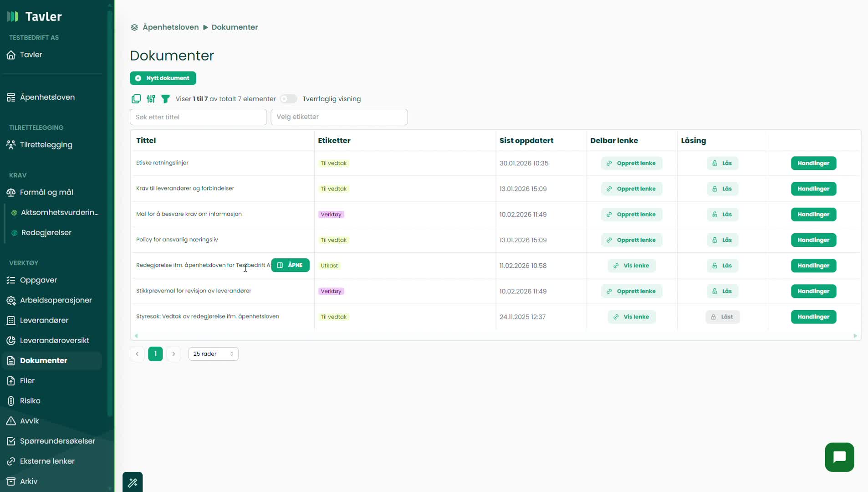Toggle the Tverrfaglig visning switch
The width and height of the screenshot is (868, 492).
288,99
